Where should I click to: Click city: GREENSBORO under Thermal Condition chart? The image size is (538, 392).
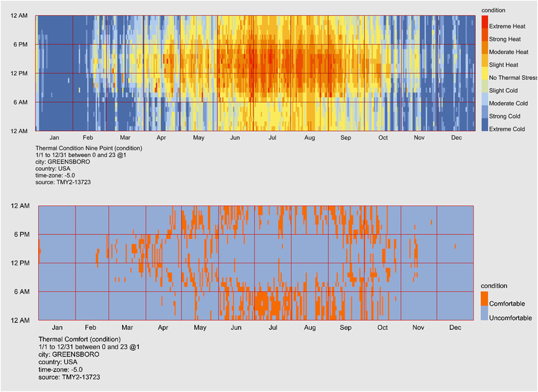point(63,162)
